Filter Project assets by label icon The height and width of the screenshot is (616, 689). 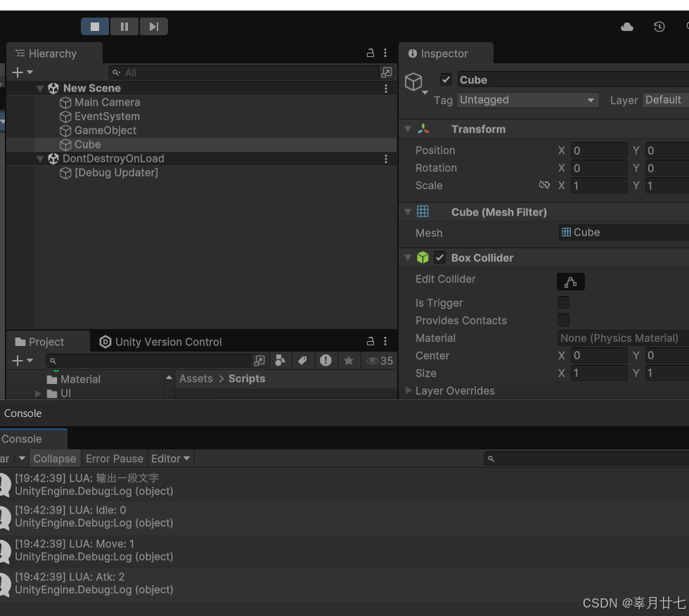(303, 361)
